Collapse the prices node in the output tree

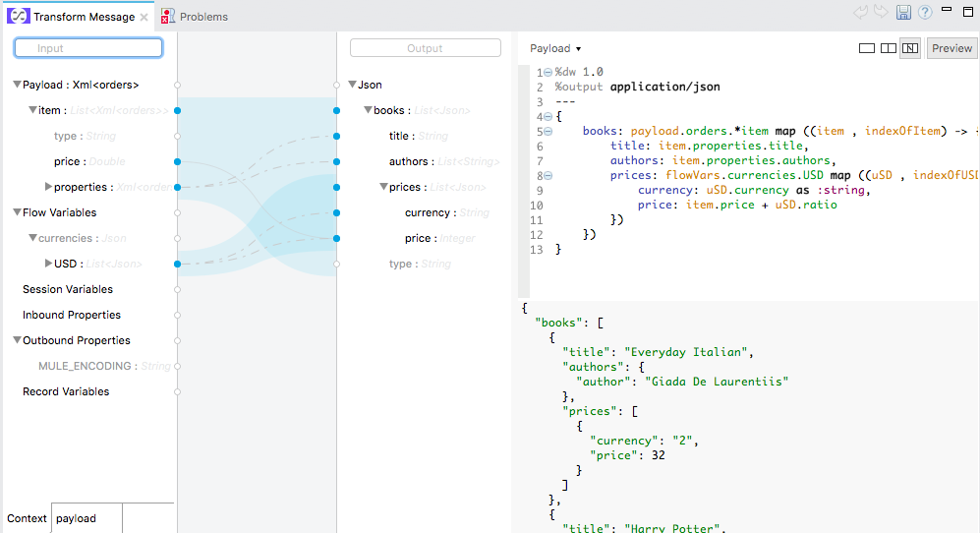(383, 187)
